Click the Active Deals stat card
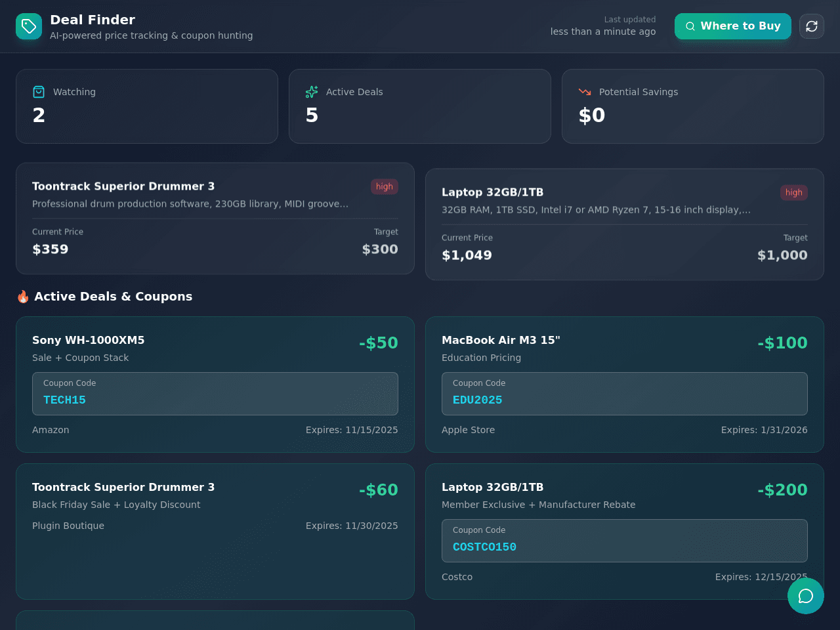This screenshot has width=840, height=630. click(420, 106)
